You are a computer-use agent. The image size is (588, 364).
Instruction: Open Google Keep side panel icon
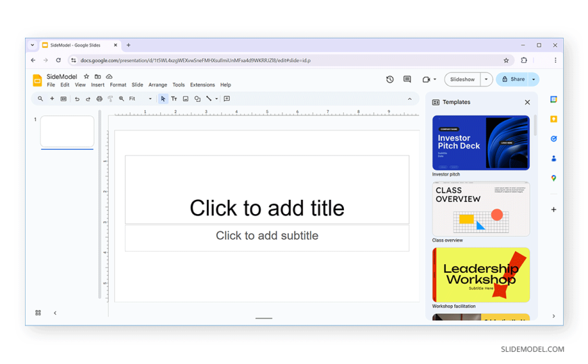554,120
